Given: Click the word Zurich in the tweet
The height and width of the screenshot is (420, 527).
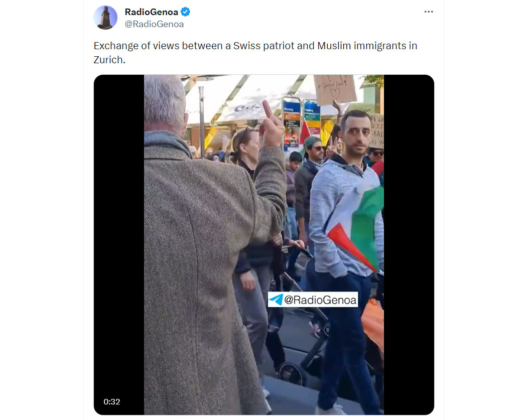Looking at the screenshot, I should [108, 60].
